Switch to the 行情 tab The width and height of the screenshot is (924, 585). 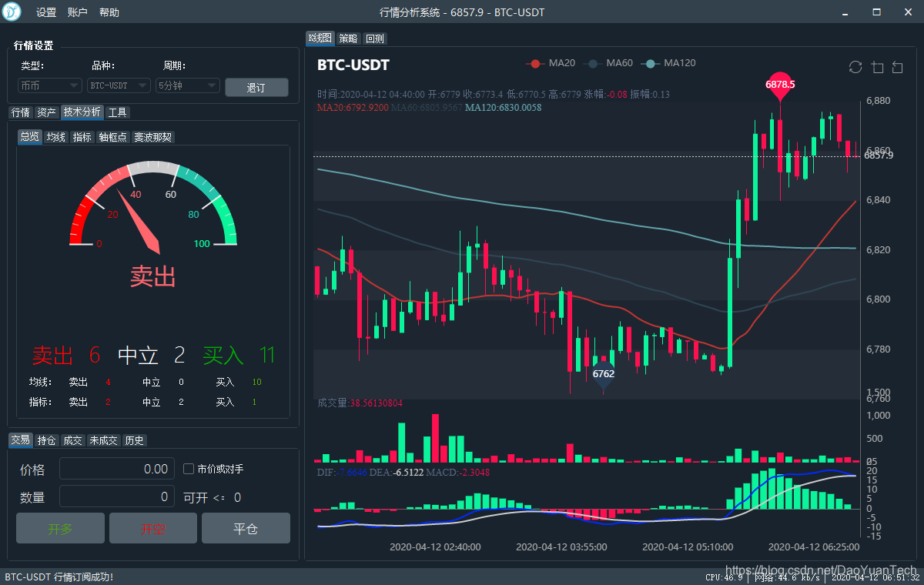[21, 112]
